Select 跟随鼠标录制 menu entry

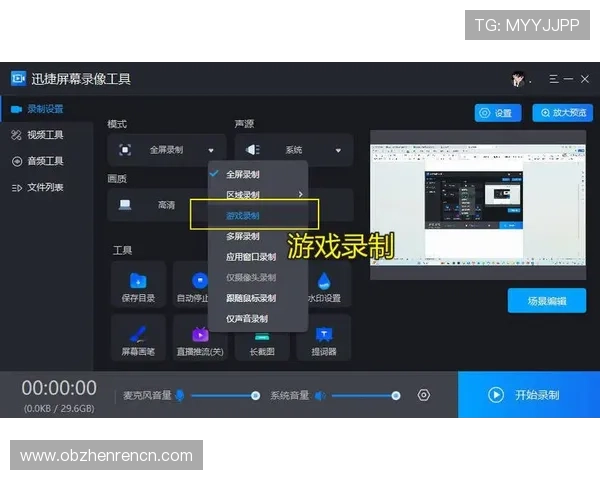[x=258, y=298]
